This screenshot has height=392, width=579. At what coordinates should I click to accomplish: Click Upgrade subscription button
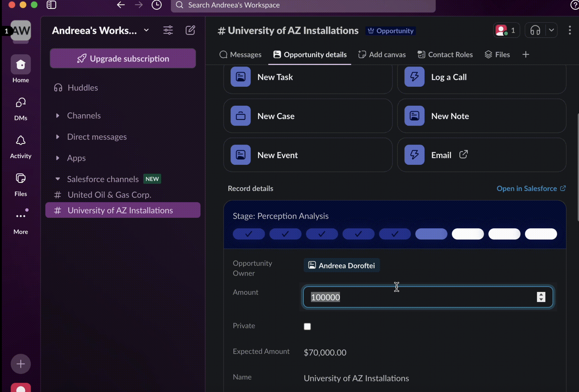click(123, 59)
